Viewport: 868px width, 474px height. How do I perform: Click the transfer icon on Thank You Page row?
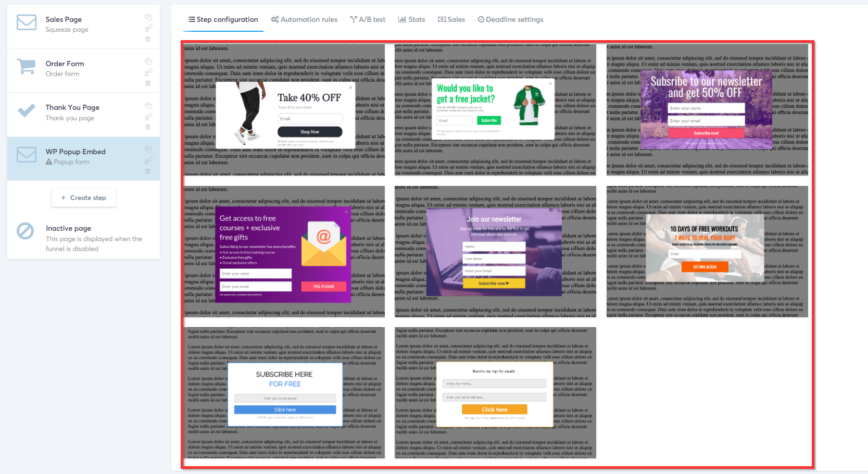pyautogui.click(x=148, y=117)
